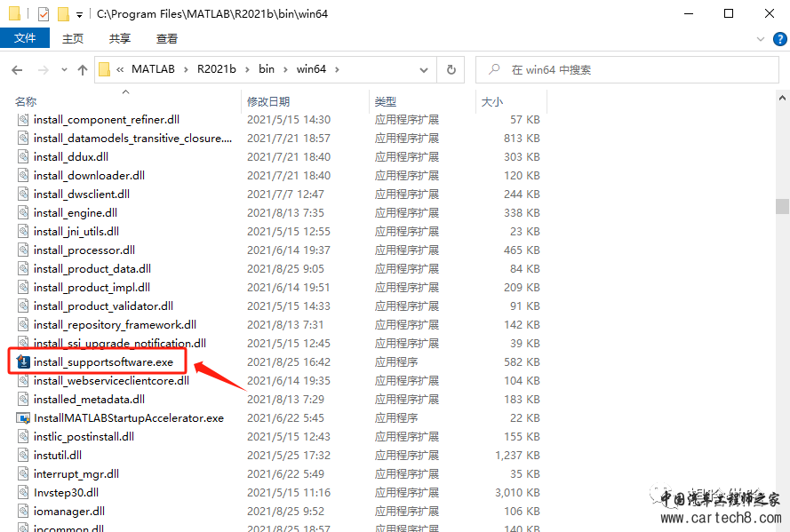Screen dimensions: 790x532
Task: Click the Invstep30.dll file icon
Action: click(x=23, y=493)
